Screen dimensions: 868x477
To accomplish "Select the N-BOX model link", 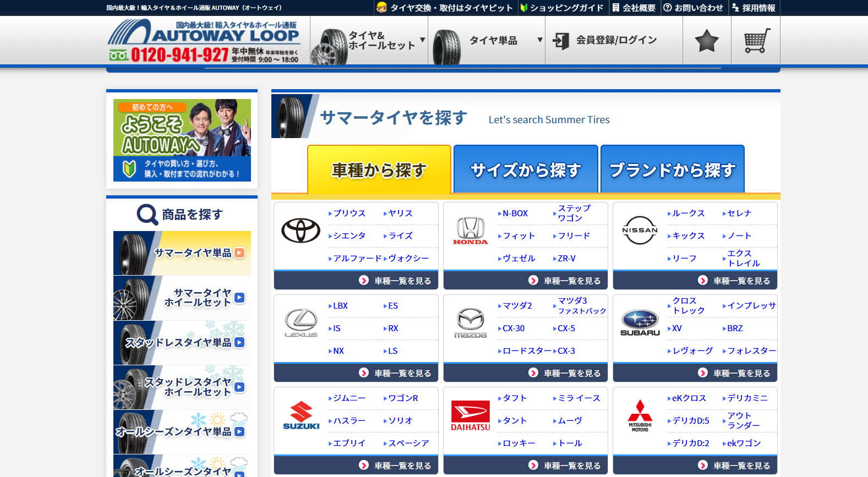I will (515, 213).
